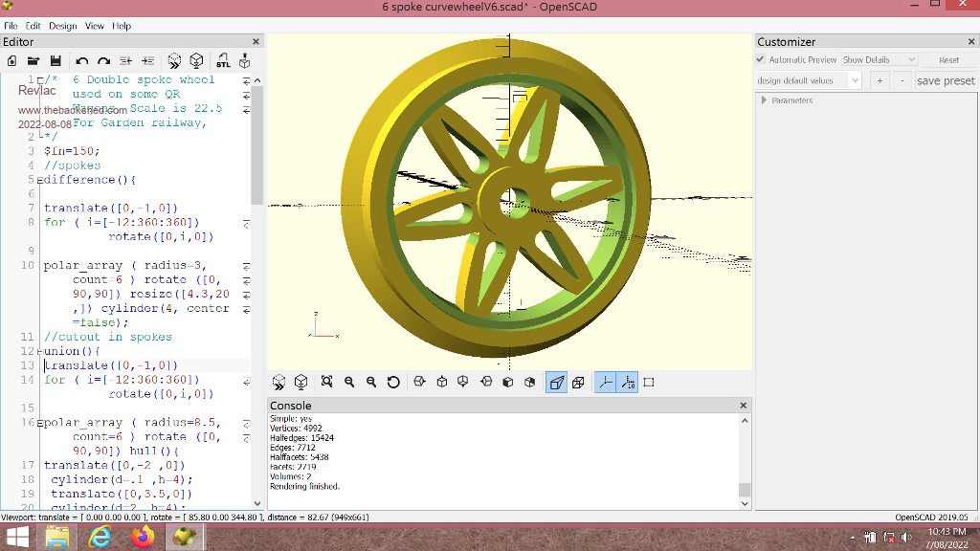Screen dimensions: 980x551
Task: Open the Show Details dropdown
Action: click(879, 59)
